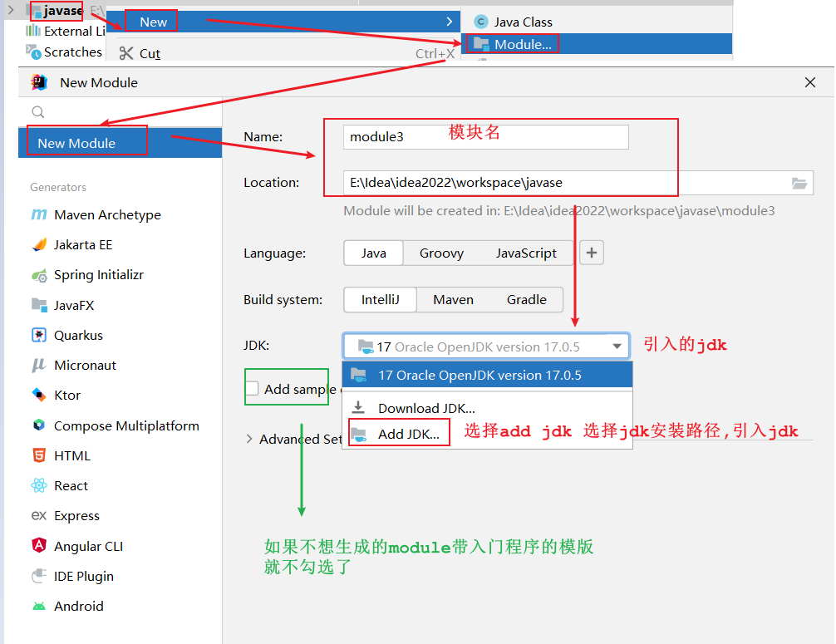Choose the Spring Initializr icon

coord(38,275)
